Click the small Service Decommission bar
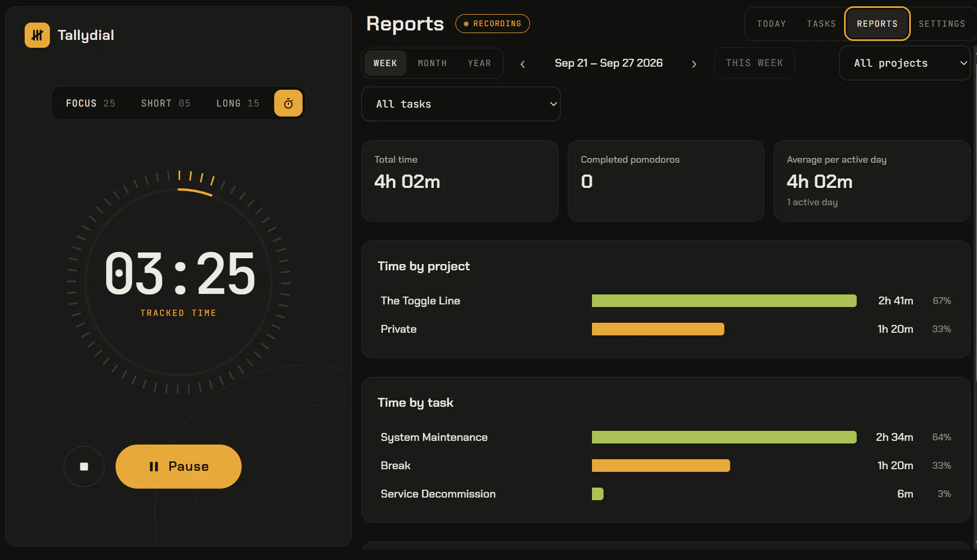This screenshot has height=560, width=977. coord(598,494)
